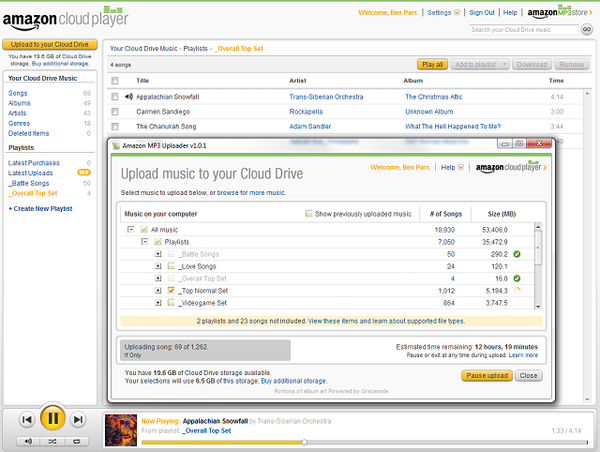
Task: Enable Show previously uploaded music
Action: click(309, 213)
